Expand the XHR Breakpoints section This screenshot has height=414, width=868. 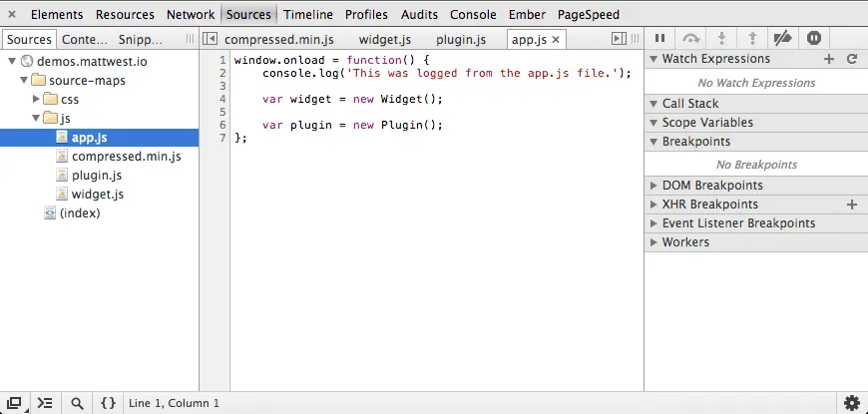tap(653, 205)
